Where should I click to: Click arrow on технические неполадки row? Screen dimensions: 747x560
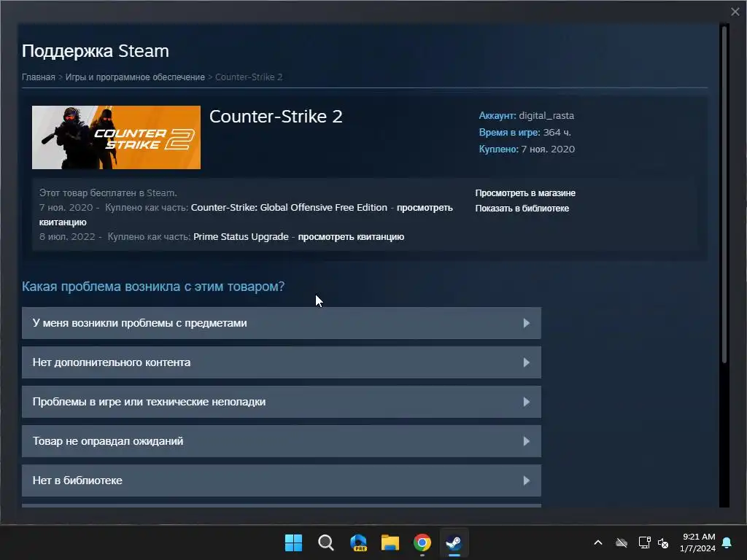pos(527,402)
